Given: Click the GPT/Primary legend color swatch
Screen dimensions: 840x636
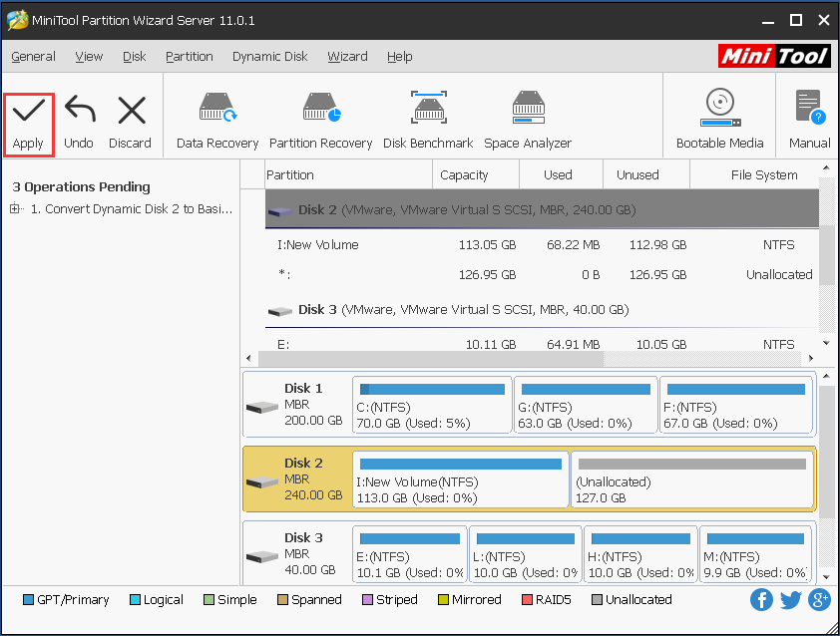Looking at the screenshot, I should 28,599.
